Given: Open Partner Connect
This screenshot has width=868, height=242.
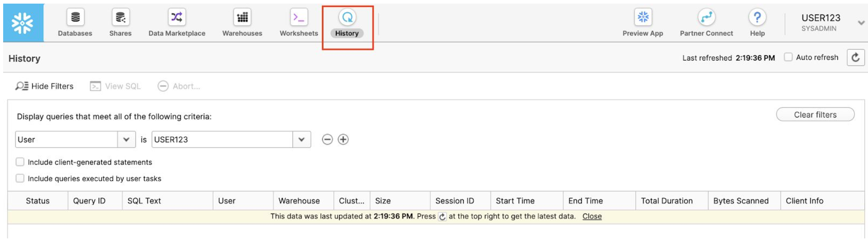Looking at the screenshot, I should click(706, 23).
